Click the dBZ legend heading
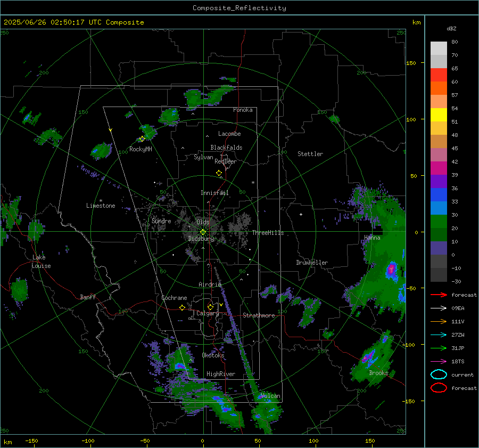The height and width of the screenshot is (448, 479). pyautogui.click(x=451, y=28)
